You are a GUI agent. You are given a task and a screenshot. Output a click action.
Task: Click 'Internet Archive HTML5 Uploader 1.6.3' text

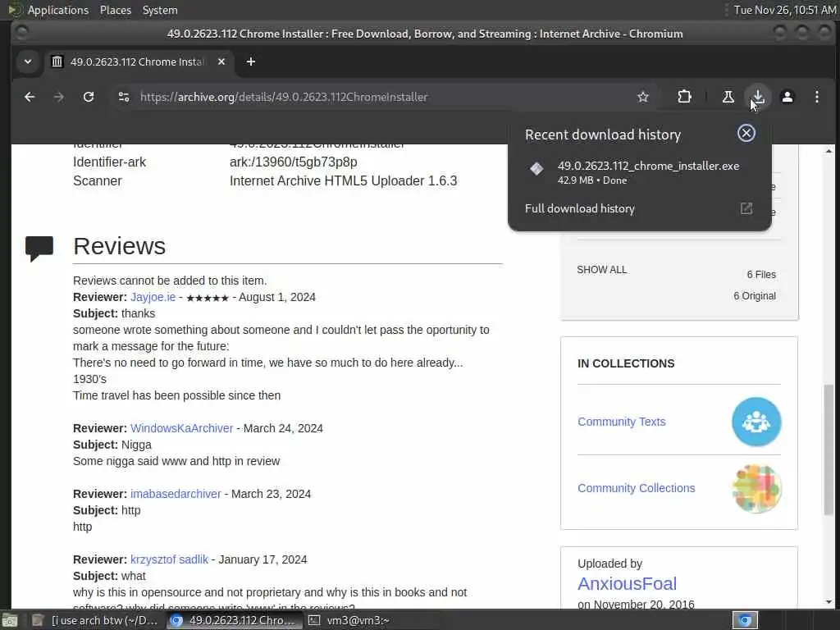tap(344, 181)
